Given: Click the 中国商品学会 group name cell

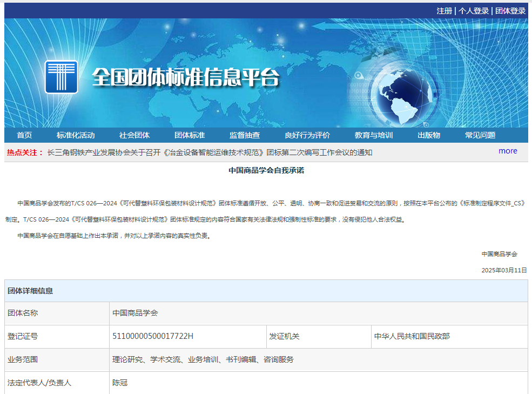Looking at the screenshot, I should (135, 313).
